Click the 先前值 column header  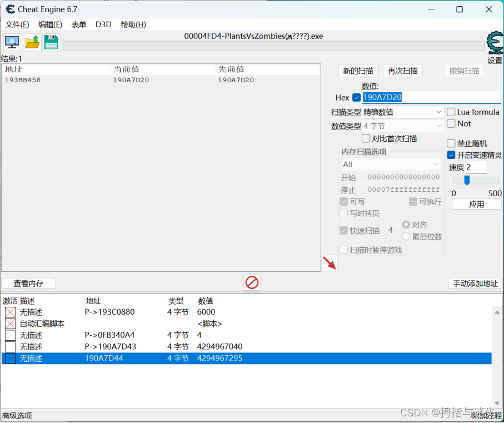point(267,69)
